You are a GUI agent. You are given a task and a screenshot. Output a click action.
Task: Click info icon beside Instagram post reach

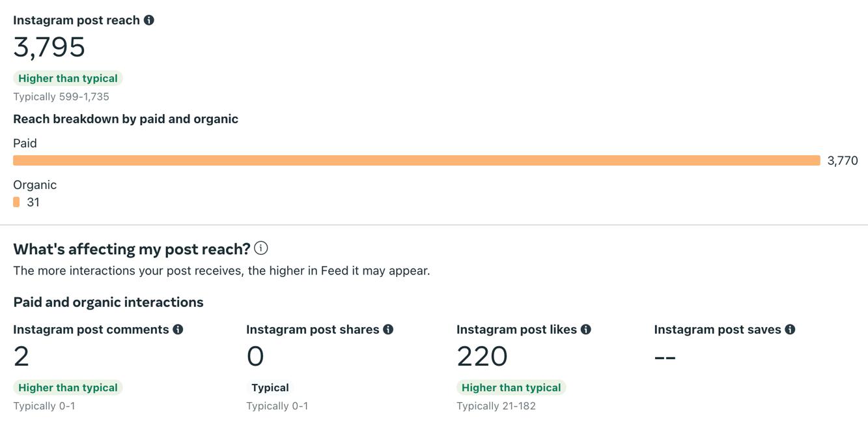(149, 20)
